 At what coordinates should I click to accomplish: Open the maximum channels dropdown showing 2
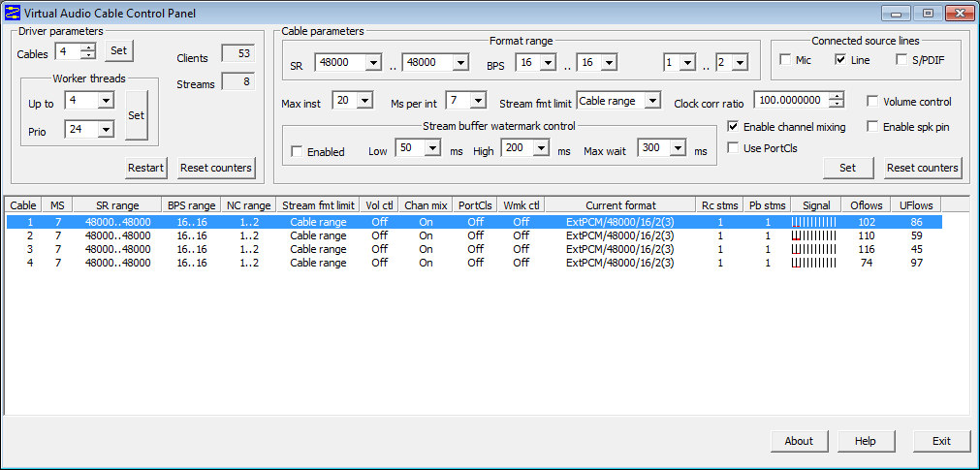(x=740, y=62)
